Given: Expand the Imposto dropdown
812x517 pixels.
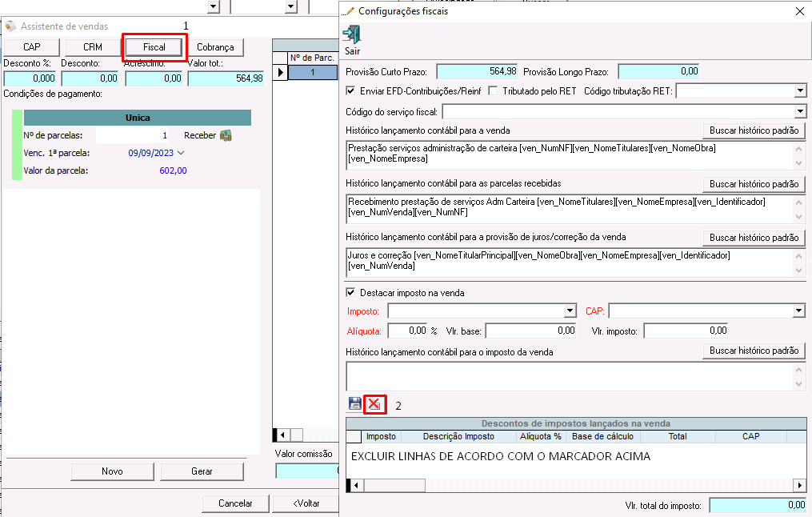Looking at the screenshot, I should 570,311.
